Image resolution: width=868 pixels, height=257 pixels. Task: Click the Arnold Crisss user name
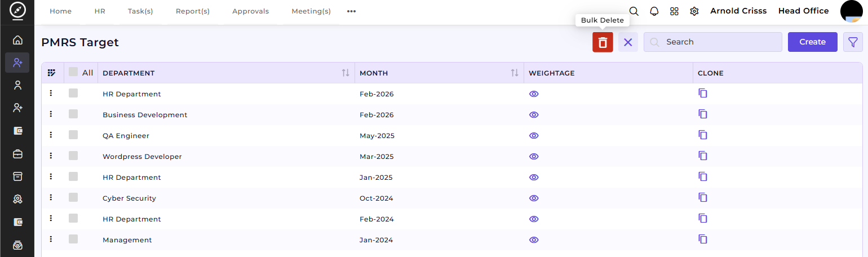coord(738,11)
